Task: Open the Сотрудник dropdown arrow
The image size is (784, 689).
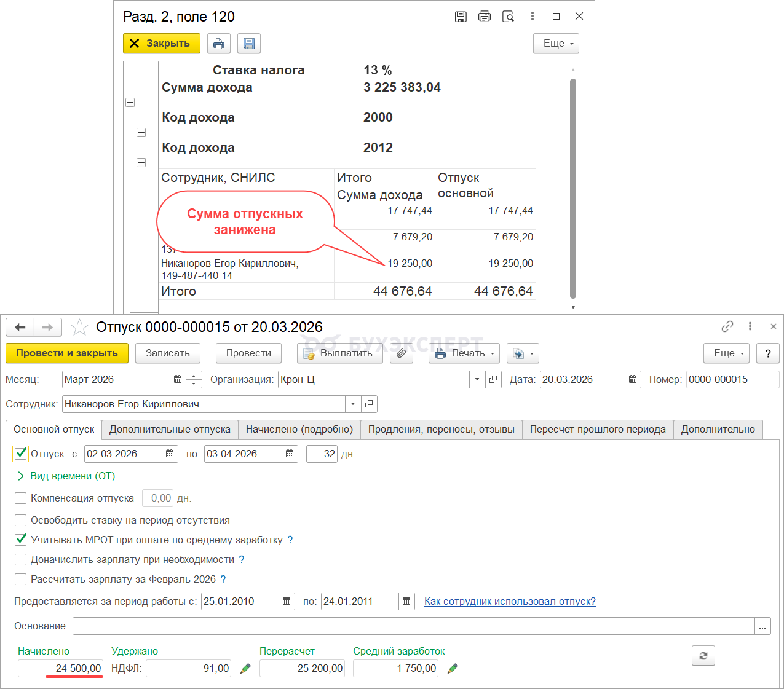Action: click(x=353, y=404)
